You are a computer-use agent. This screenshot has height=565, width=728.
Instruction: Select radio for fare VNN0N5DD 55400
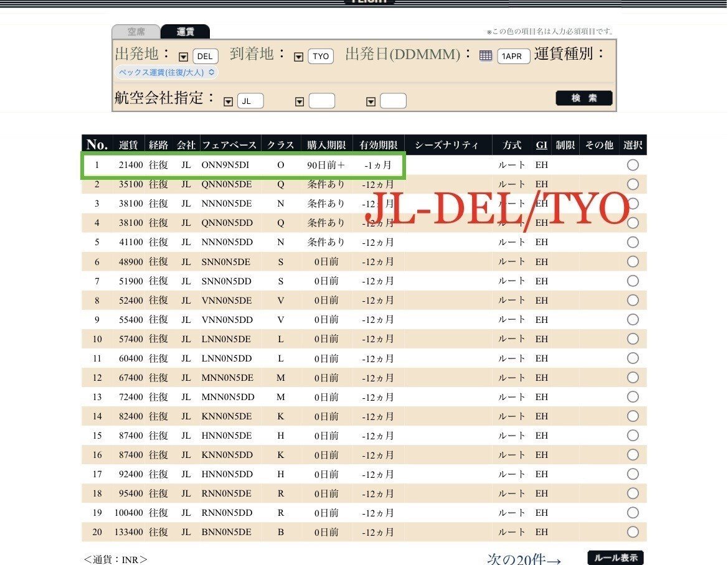coord(632,320)
